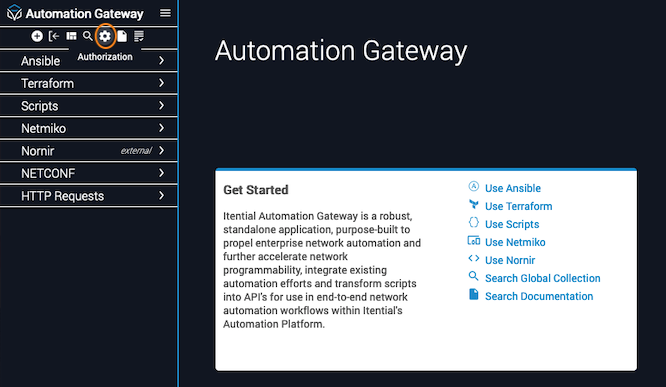Click the plus add icon in sidebar toolbar
The width and height of the screenshot is (666, 387).
pyautogui.click(x=37, y=36)
